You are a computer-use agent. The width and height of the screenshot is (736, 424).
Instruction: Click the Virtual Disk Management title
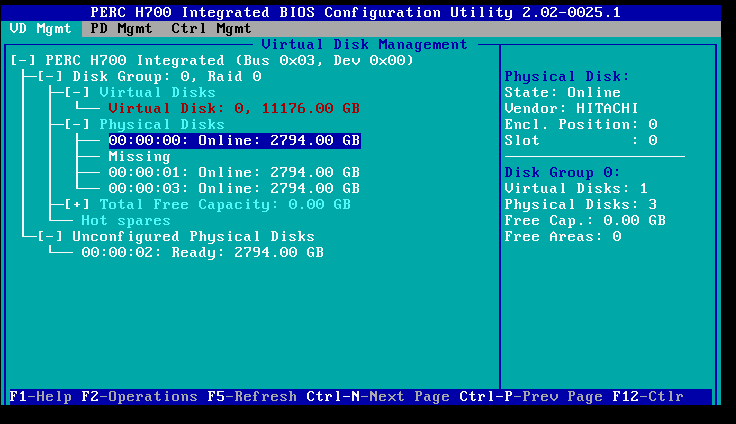(x=365, y=45)
